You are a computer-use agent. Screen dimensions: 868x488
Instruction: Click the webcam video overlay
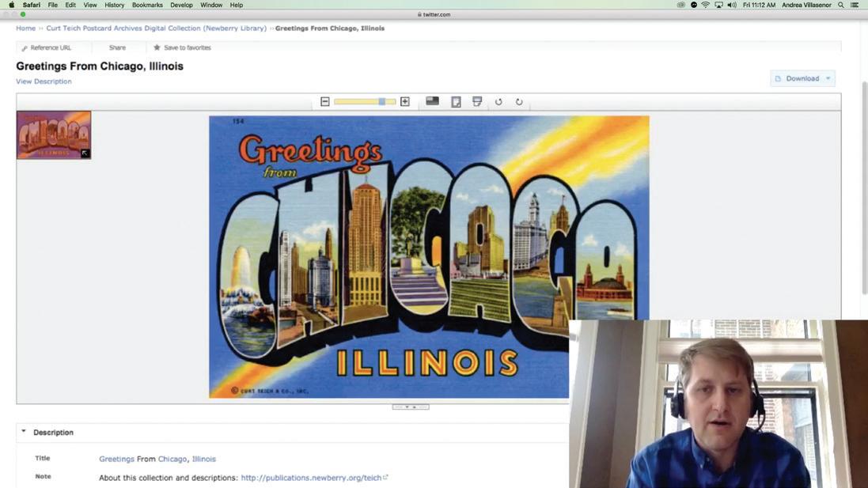tap(718, 404)
